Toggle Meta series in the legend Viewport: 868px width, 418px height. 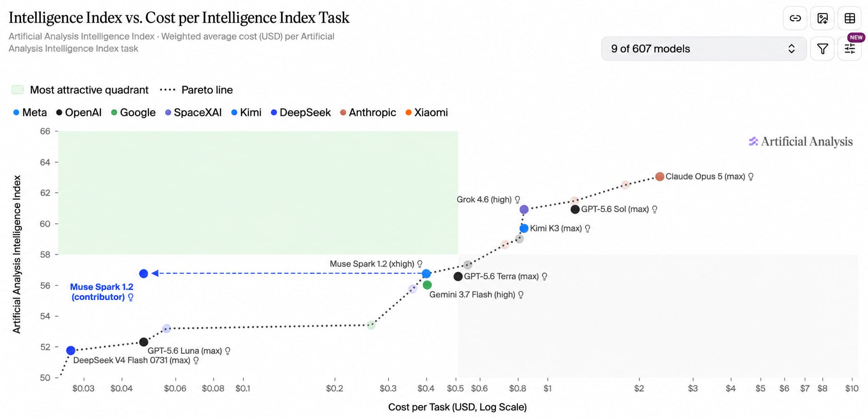[x=30, y=112]
